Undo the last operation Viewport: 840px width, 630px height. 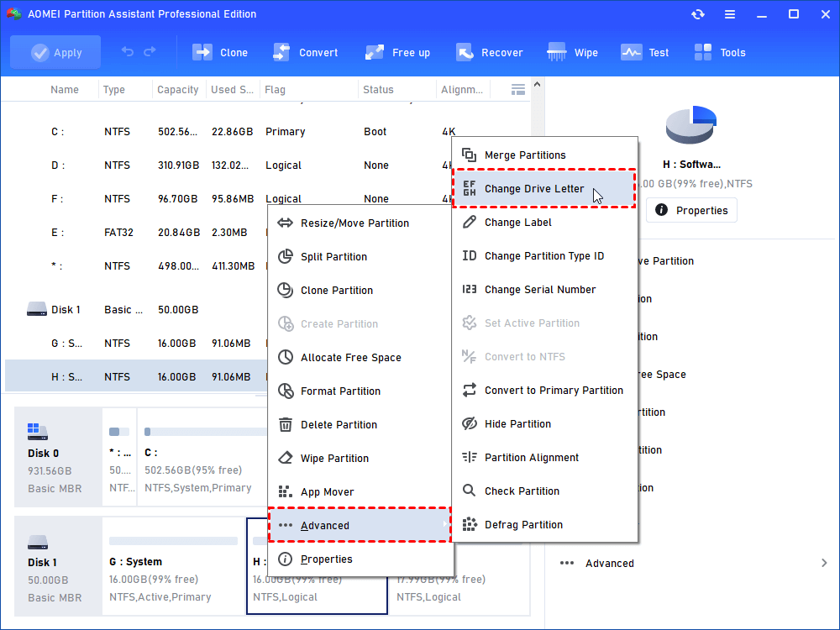128,52
